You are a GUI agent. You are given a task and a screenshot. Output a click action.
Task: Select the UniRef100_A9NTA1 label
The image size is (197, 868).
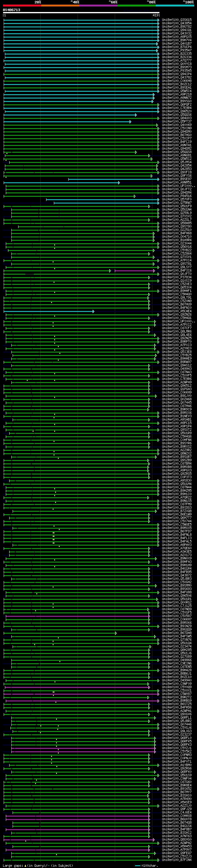pyautogui.click(x=177, y=145)
